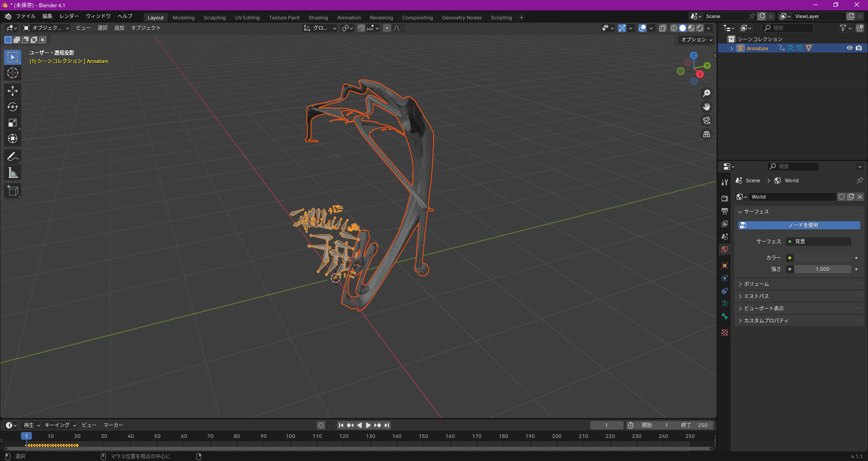Switch to rendered viewport shading
Viewport: 868px width, 461px height.
(x=700, y=28)
